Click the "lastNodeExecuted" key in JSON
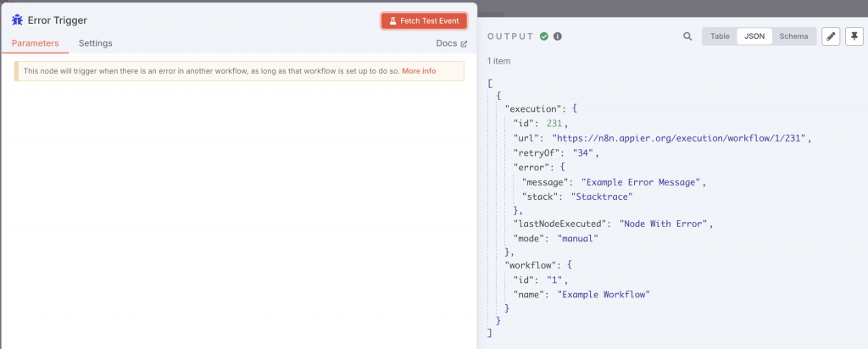 click(562, 224)
